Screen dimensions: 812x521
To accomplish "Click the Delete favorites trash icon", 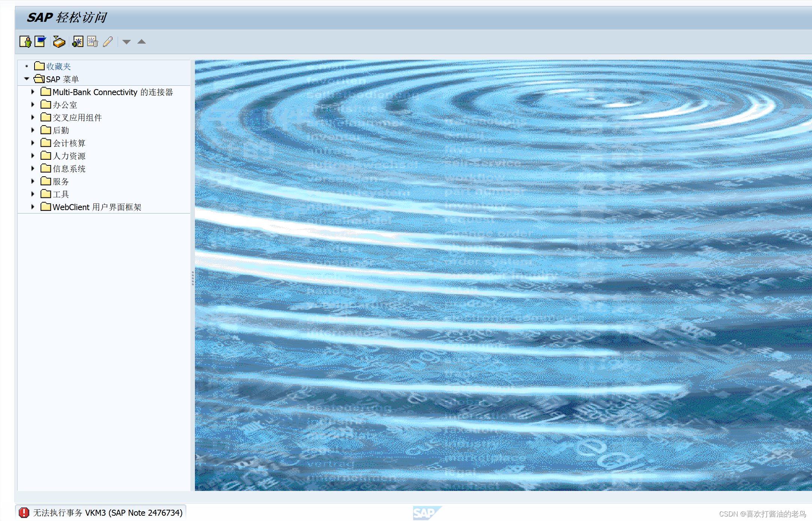I will click(92, 42).
